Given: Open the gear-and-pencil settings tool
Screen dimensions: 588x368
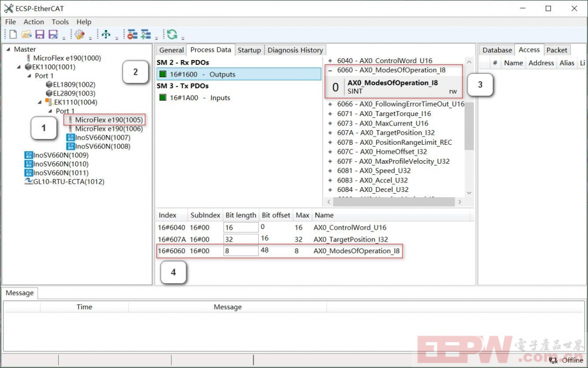Looking at the screenshot, I should [79, 35].
